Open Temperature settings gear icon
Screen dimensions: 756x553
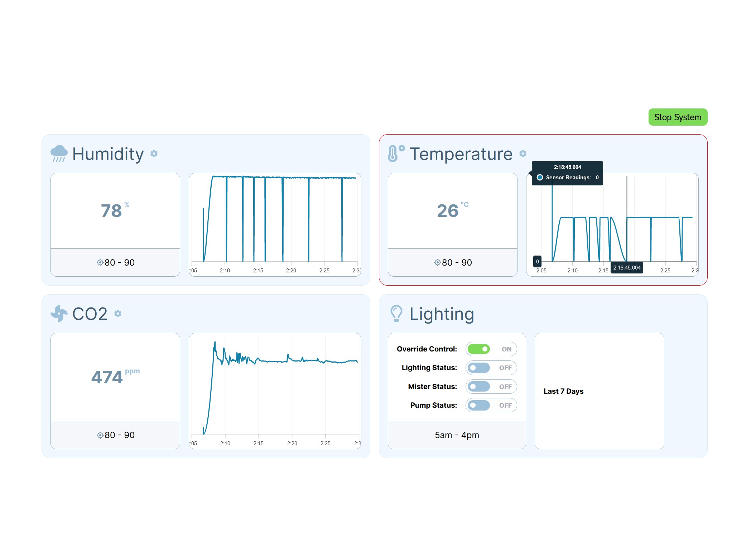pyautogui.click(x=523, y=154)
